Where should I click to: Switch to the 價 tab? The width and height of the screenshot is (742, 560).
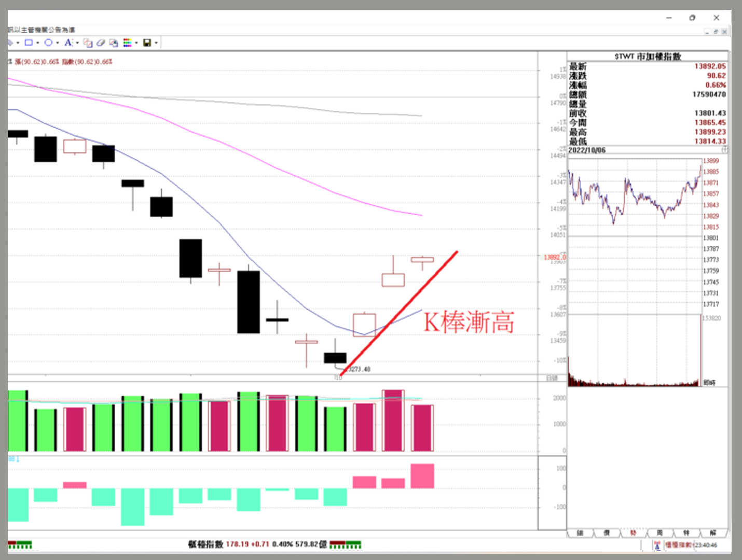[607, 533]
